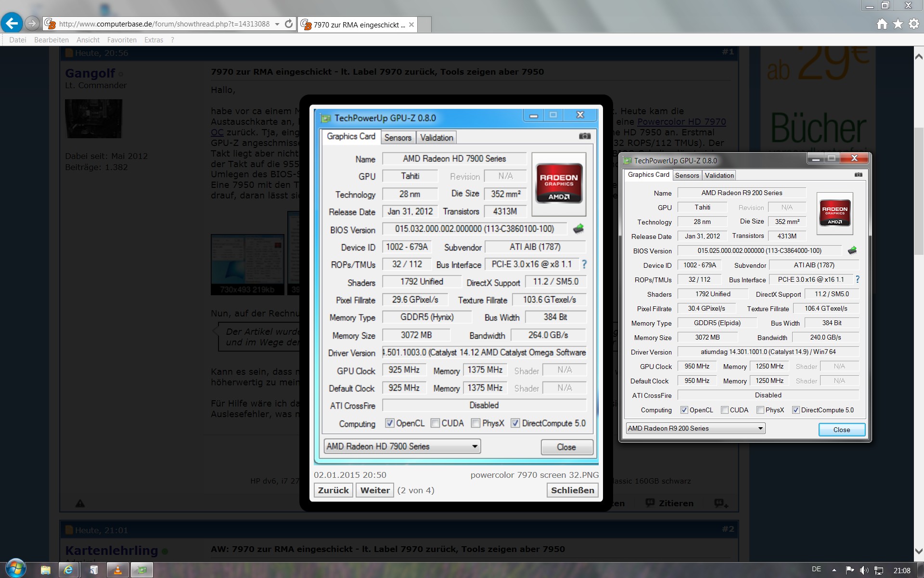Click the BIOS save chip icon in GPU-Z

pyautogui.click(x=852, y=250)
